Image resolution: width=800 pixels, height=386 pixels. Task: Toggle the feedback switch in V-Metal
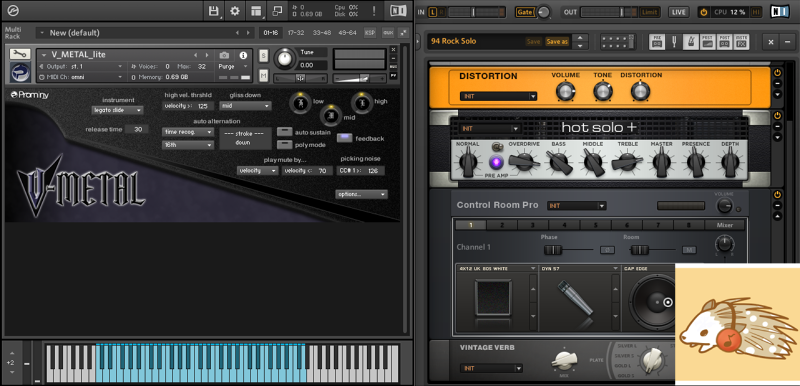345,138
